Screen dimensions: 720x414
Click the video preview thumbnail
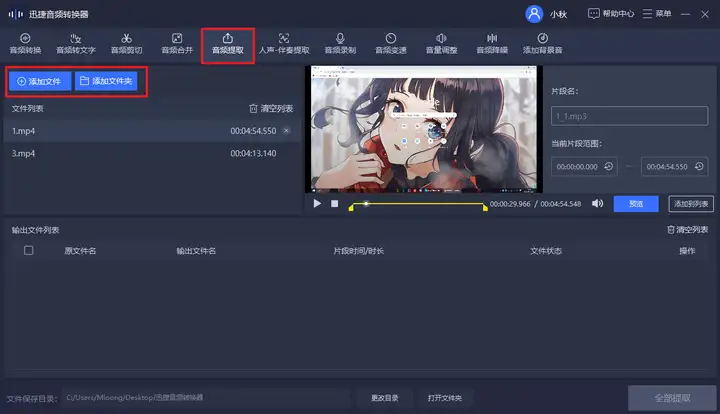tap(424, 129)
